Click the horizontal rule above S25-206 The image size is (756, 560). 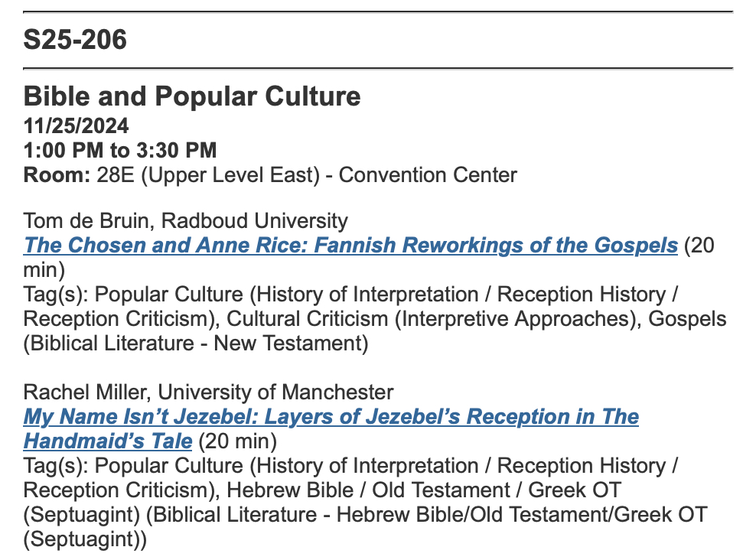point(378,12)
